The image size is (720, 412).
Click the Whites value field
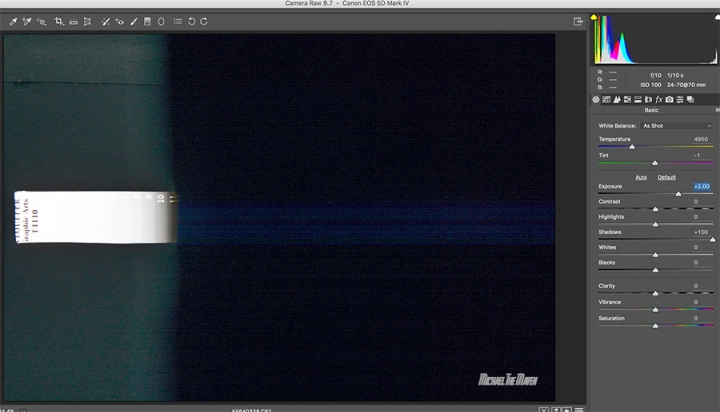(696, 247)
